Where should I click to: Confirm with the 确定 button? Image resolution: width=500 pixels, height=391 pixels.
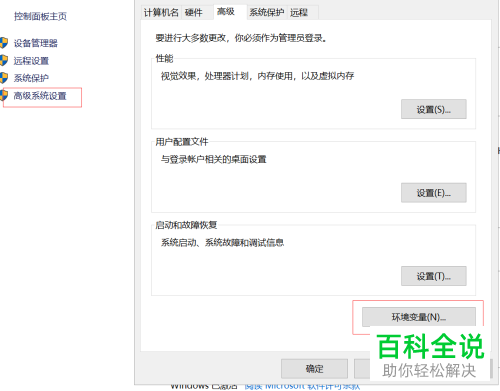coord(314,369)
